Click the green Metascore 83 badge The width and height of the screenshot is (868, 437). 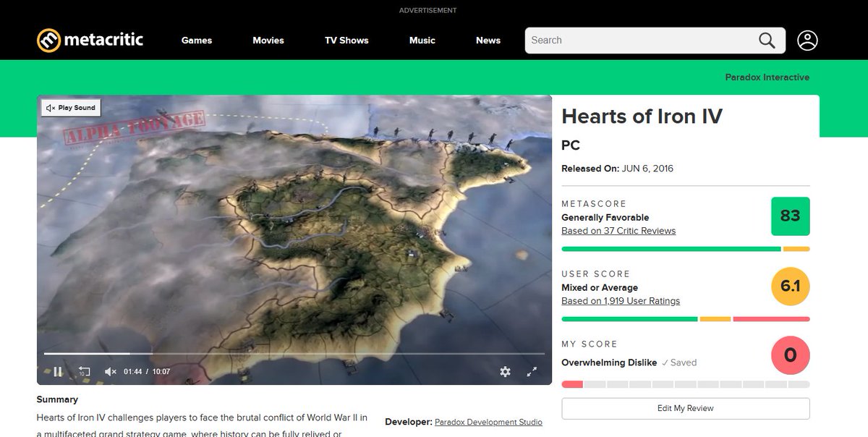tap(791, 216)
